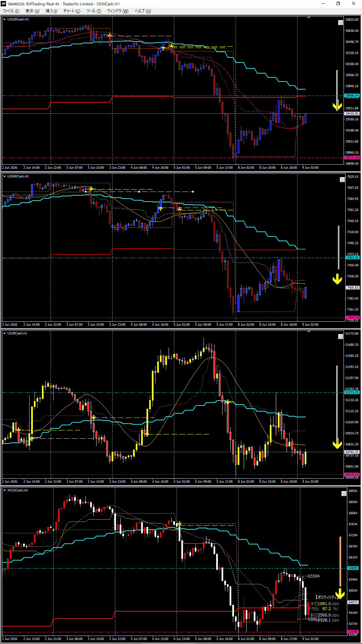This screenshot has width=362, height=644.
Task: Click the cyan 65899 price label
Action: tap(353, 568)
